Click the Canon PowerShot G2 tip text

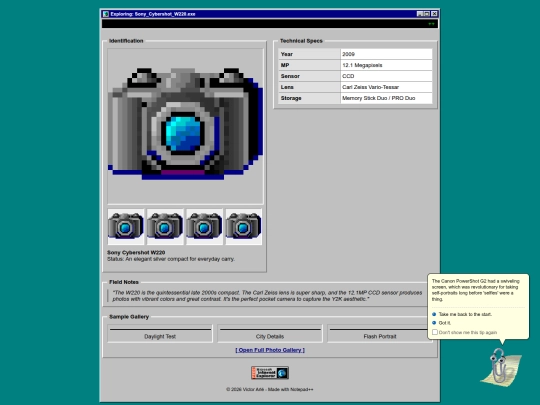tap(476, 290)
